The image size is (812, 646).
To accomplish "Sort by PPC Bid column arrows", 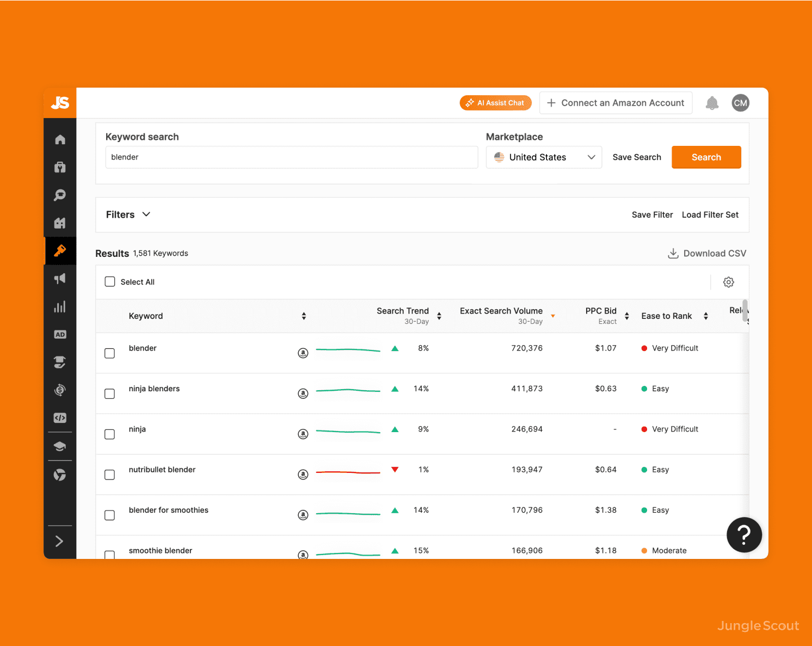I will [627, 316].
